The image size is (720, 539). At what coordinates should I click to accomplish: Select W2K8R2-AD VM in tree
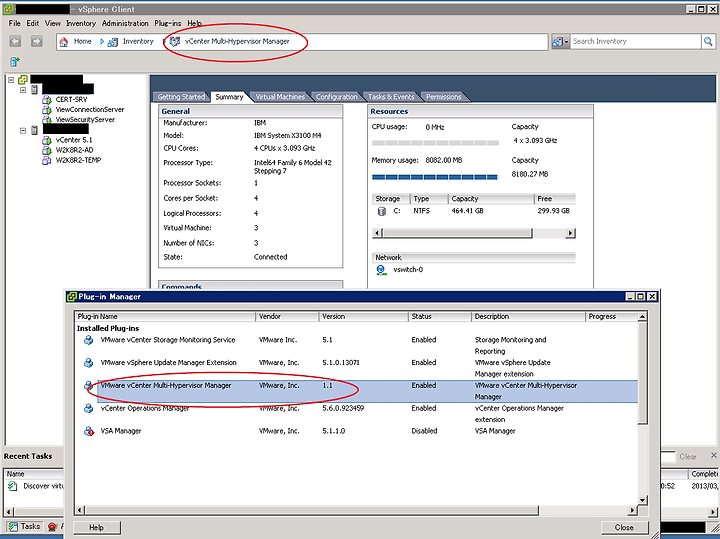pyautogui.click(x=74, y=150)
